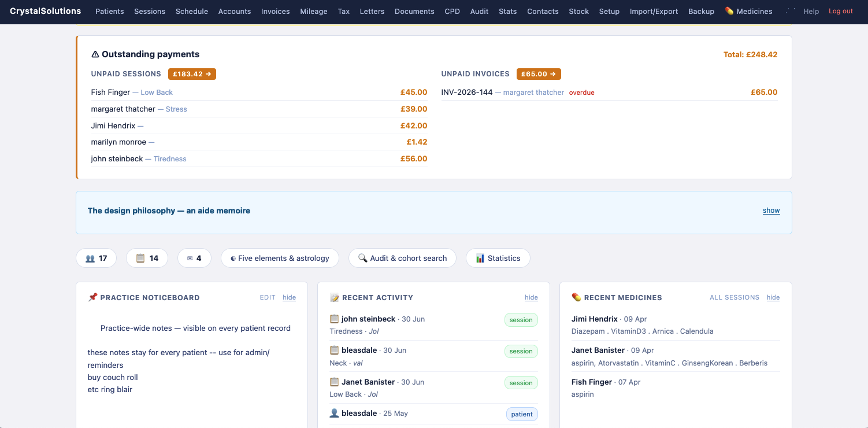Screen dimensions: 868x428
Task: Open Five elements & astrology
Action: point(280,258)
